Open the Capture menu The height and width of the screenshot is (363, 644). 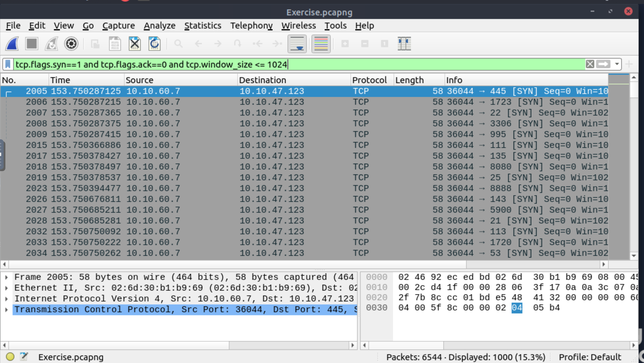tap(118, 26)
